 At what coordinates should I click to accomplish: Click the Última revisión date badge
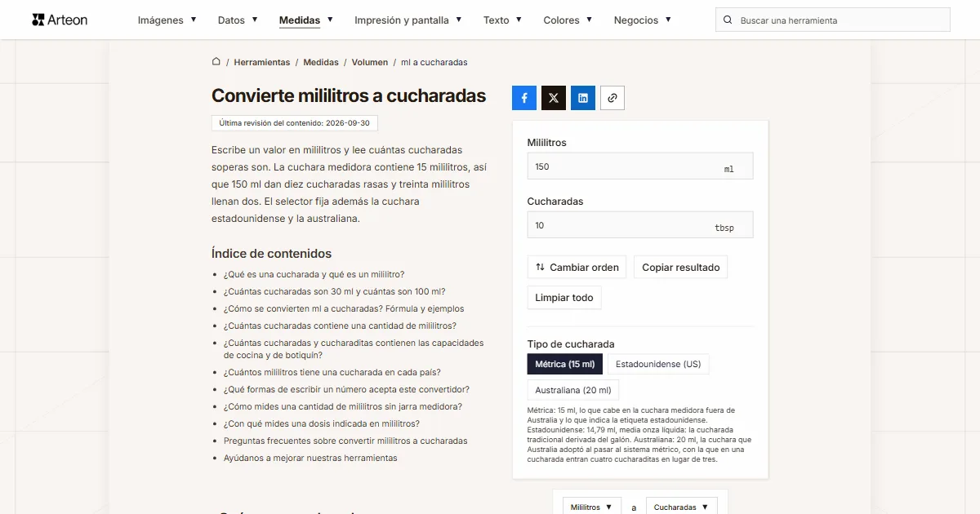click(295, 123)
